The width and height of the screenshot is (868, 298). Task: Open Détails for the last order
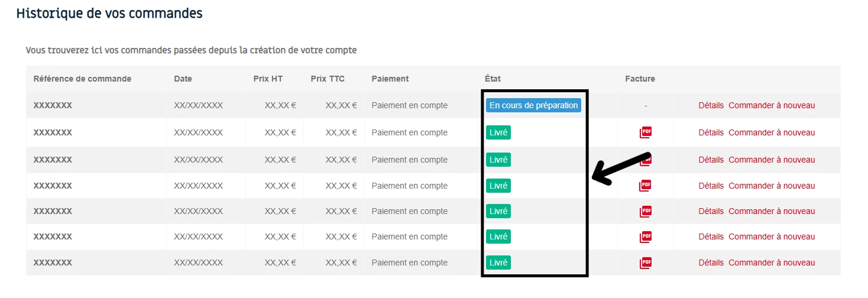point(711,263)
